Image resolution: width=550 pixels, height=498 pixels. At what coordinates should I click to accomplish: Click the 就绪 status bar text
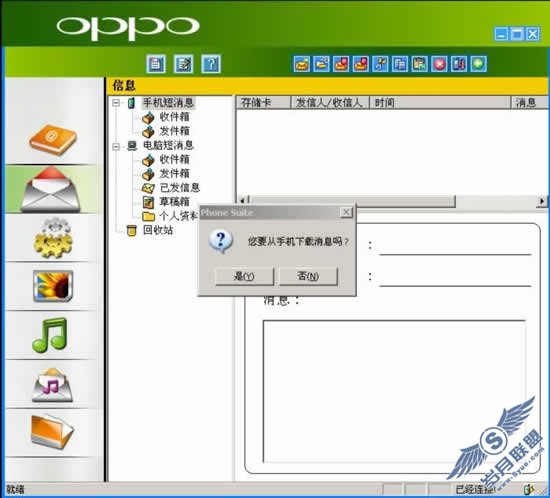(x=15, y=489)
